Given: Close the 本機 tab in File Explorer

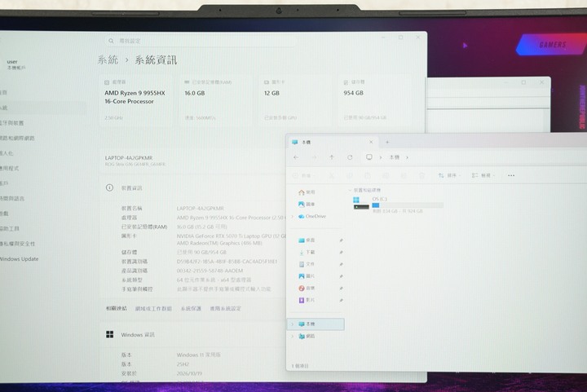Looking at the screenshot, I should pos(371,142).
